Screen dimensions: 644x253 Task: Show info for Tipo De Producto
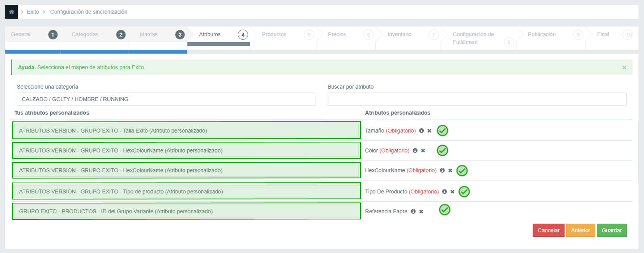click(444, 192)
